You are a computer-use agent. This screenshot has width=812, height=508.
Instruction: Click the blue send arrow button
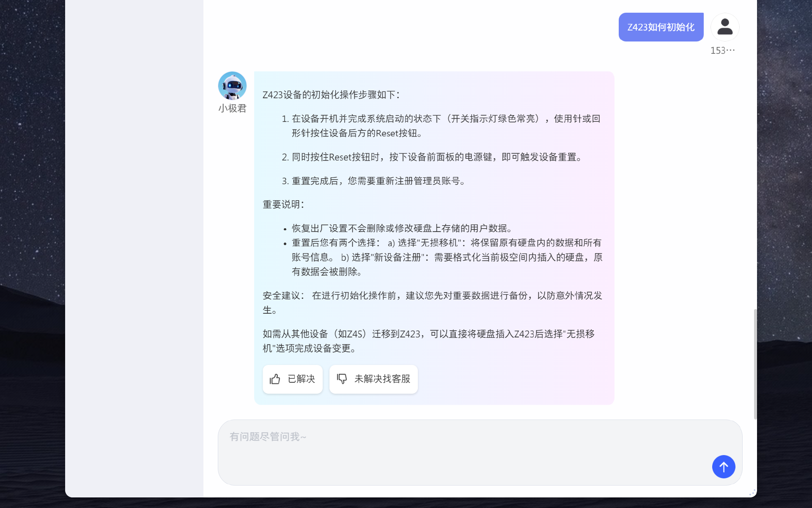click(723, 467)
